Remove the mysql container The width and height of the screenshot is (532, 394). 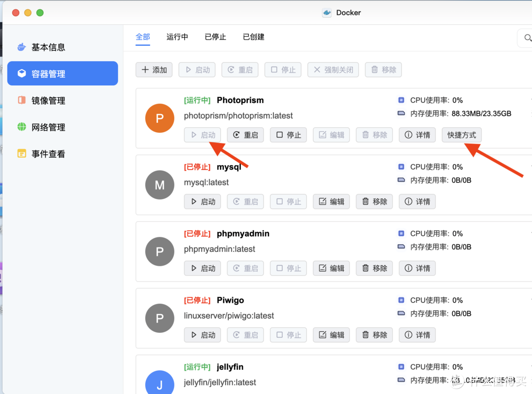(374, 201)
